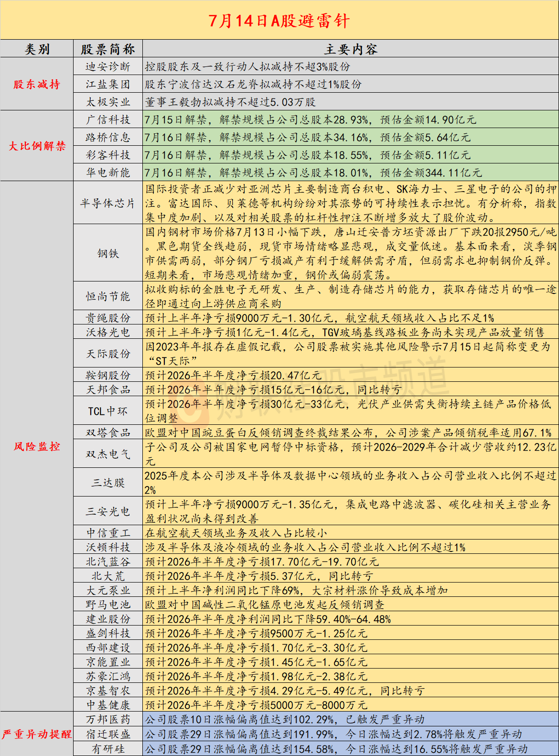Click stock name '苏豪汇鸿'
The image size is (559, 756).
pyautogui.click(x=108, y=676)
